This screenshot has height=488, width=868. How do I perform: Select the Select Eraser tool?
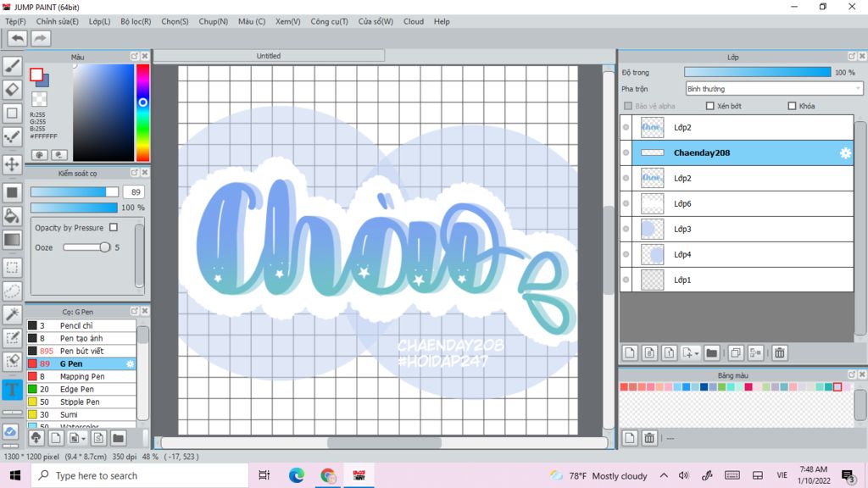(x=12, y=361)
